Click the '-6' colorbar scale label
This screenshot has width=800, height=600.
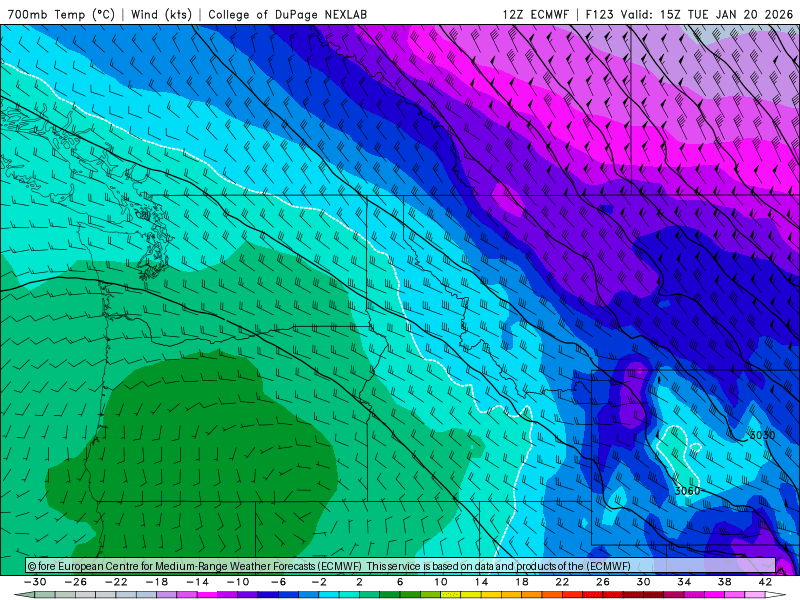279,582
